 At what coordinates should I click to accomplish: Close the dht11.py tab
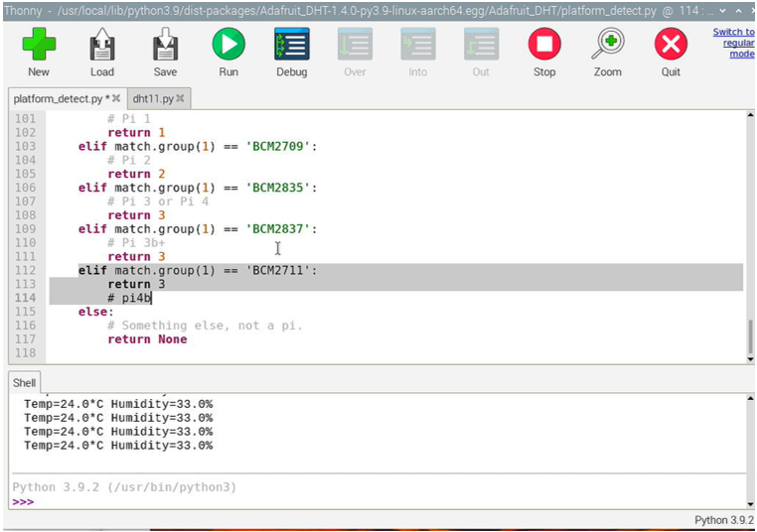180,98
